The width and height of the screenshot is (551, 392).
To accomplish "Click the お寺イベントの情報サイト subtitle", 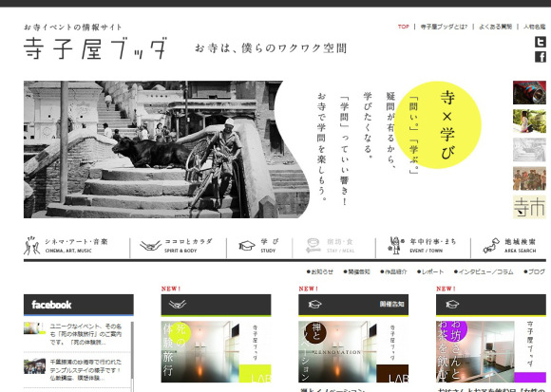I will click(x=73, y=27).
